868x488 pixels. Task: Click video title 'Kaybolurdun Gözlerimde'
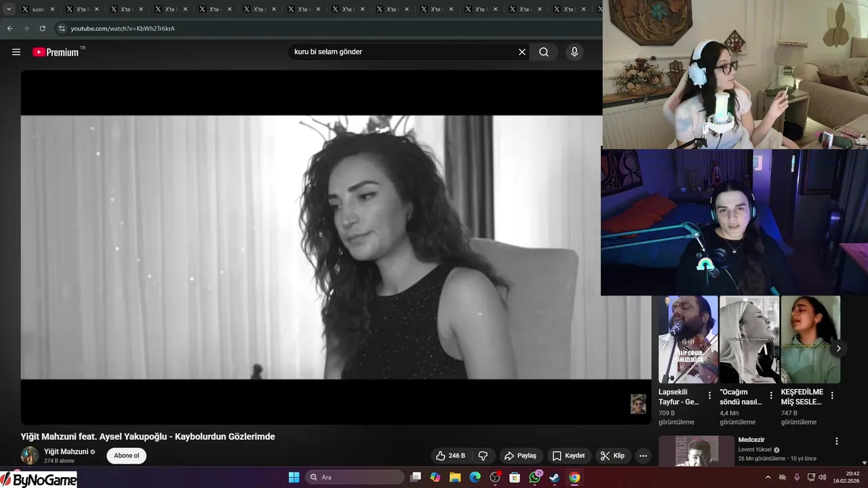click(225, 436)
